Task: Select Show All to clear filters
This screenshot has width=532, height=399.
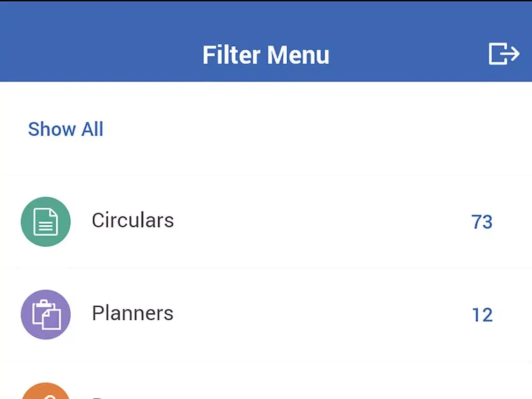Action: coord(66,129)
